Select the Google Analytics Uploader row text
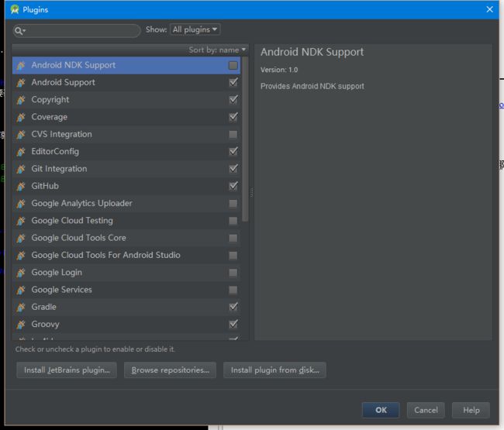Screen dimensions: 504x430 [x=81, y=203]
